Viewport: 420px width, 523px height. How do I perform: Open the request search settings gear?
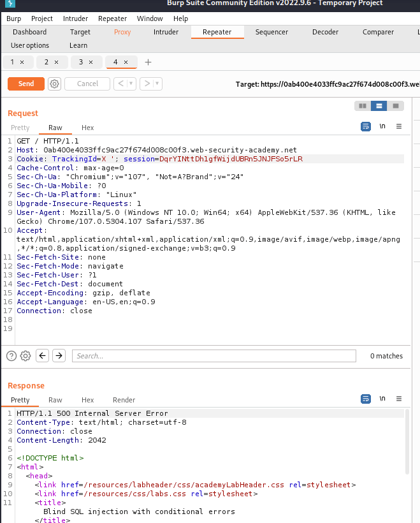click(25, 356)
